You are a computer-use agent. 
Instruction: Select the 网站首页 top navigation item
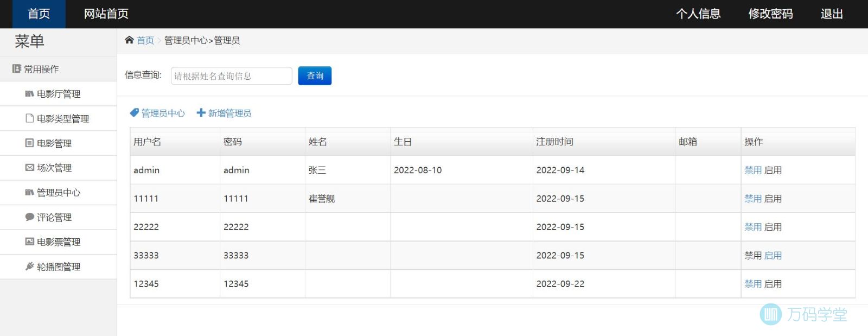106,14
